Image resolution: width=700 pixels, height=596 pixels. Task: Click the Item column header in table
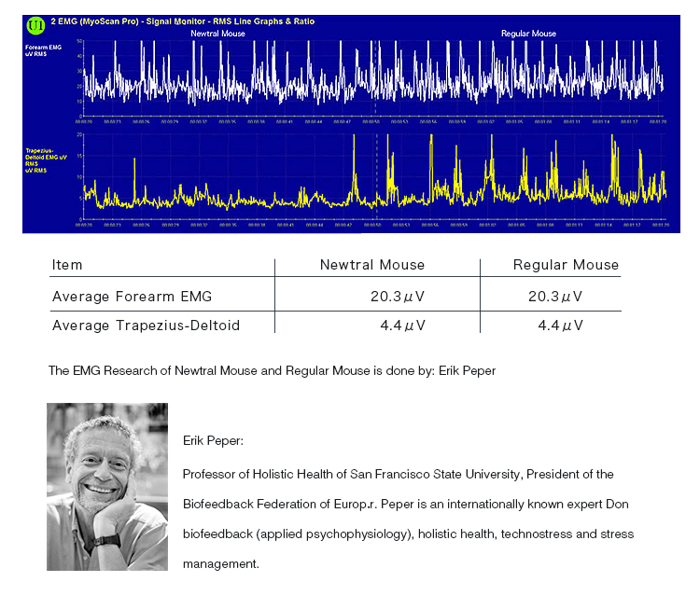tap(67, 265)
